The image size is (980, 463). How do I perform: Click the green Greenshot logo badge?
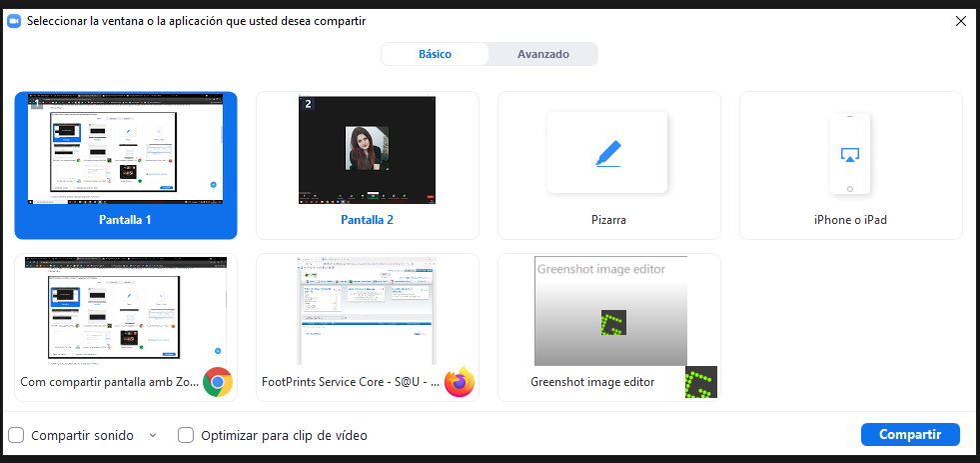(x=701, y=382)
